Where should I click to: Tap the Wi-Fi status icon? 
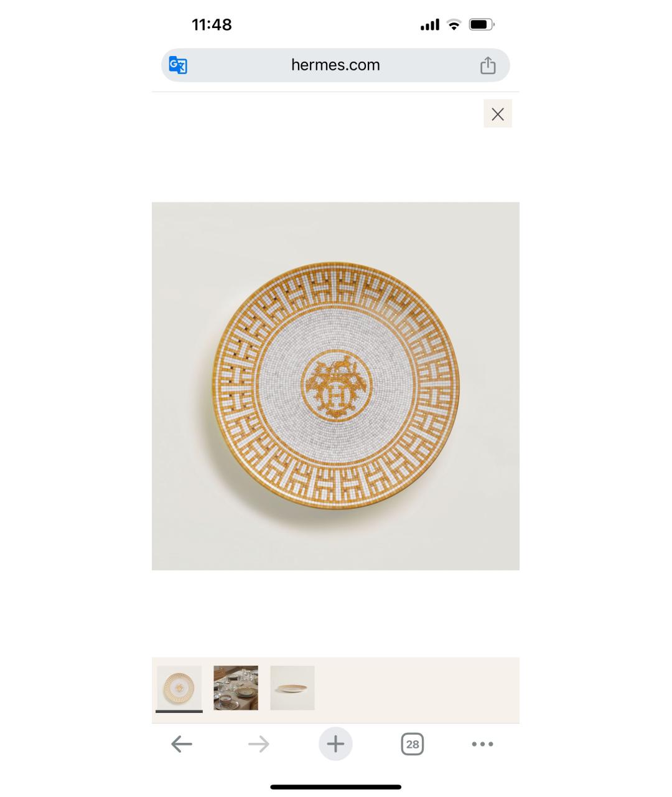coord(454,25)
